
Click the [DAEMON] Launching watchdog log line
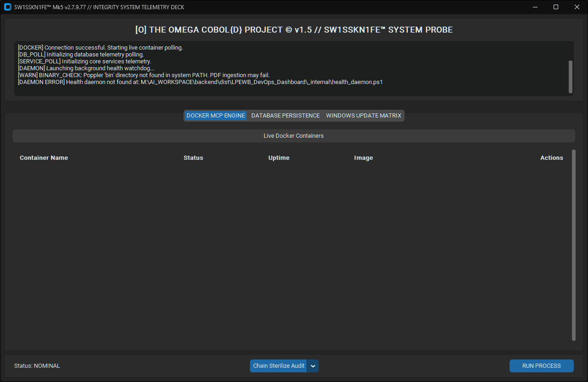click(86, 68)
